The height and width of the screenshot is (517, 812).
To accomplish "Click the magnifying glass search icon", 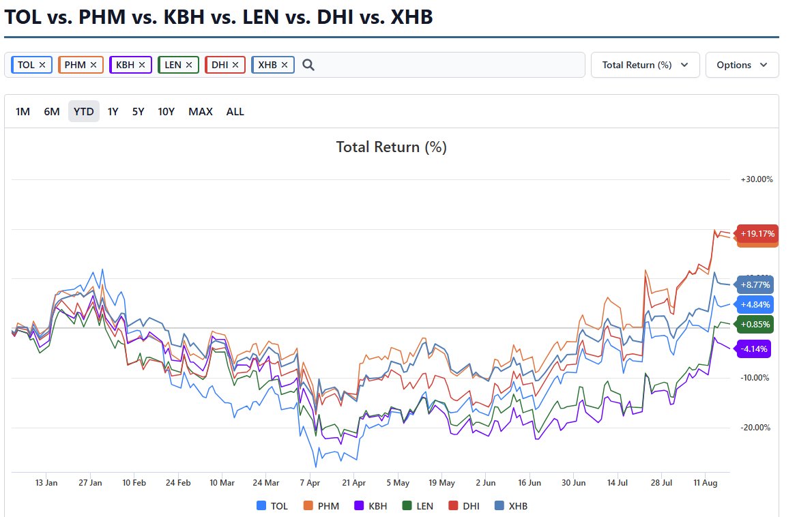I will click(308, 65).
